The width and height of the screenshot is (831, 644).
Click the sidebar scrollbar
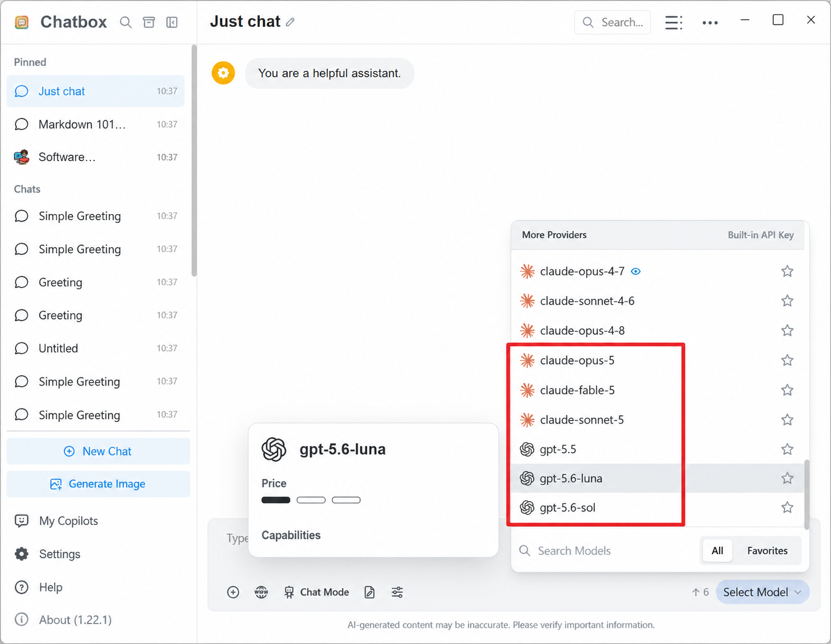[194, 160]
